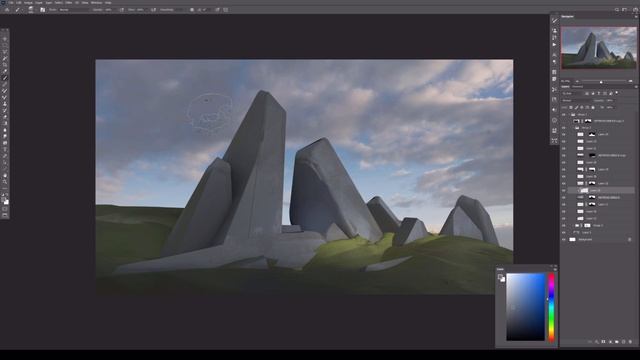640x360 pixels.
Task: Hide the highlighted selected layer
Action: tap(564, 190)
